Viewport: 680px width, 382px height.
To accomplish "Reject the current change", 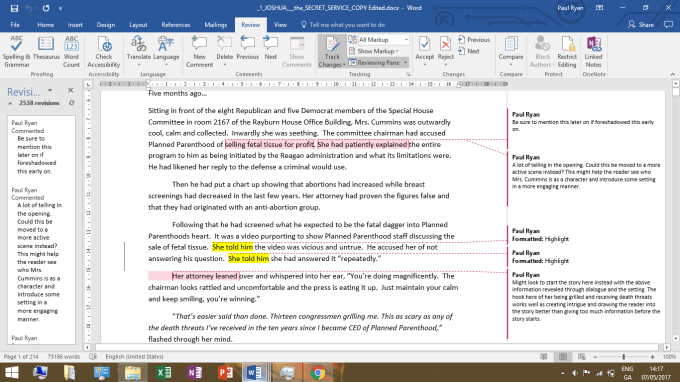I will click(x=445, y=52).
